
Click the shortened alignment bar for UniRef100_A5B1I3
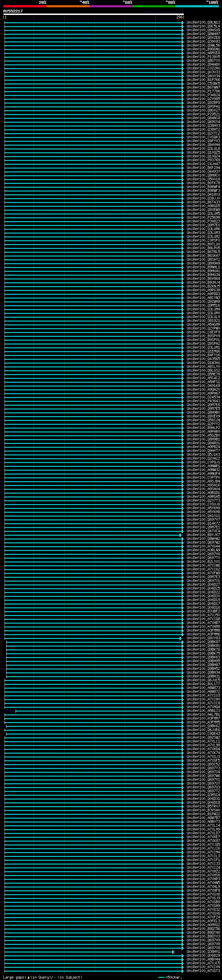(x=100, y=711)
